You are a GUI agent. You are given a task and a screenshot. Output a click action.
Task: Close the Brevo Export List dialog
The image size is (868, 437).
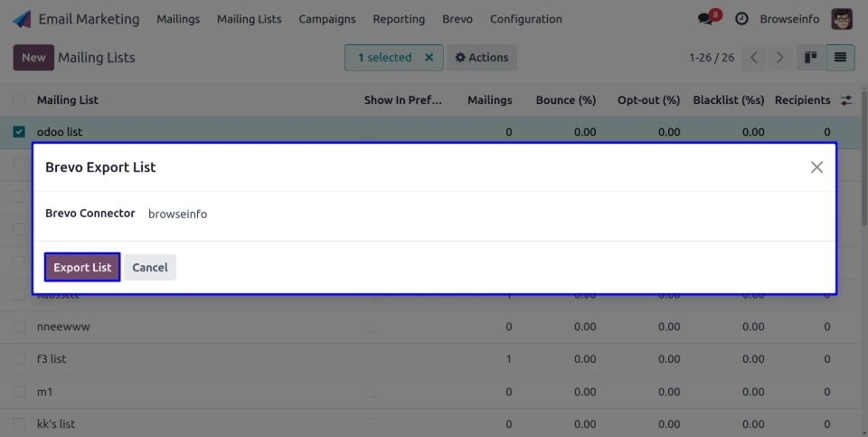(x=816, y=167)
